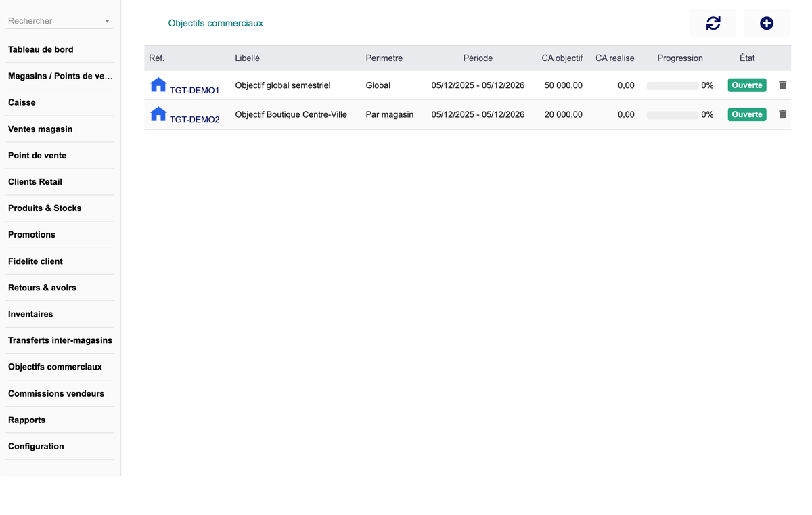Screen dimensions: 812x515
Task: Sort by Progression column header
Action: click(x=680, y=58)
